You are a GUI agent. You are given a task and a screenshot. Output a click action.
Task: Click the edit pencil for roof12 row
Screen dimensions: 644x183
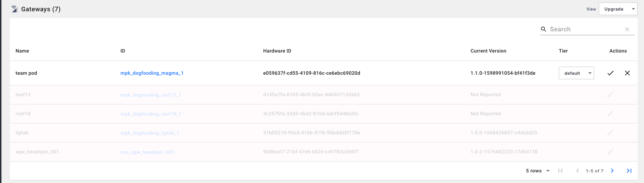point(610,94)
